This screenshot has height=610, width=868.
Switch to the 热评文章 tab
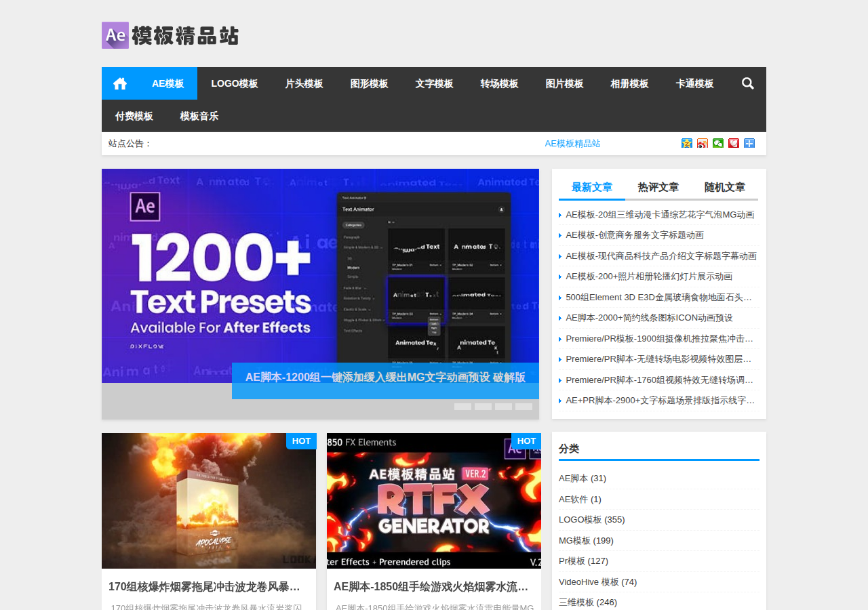(x=658, y=187)
